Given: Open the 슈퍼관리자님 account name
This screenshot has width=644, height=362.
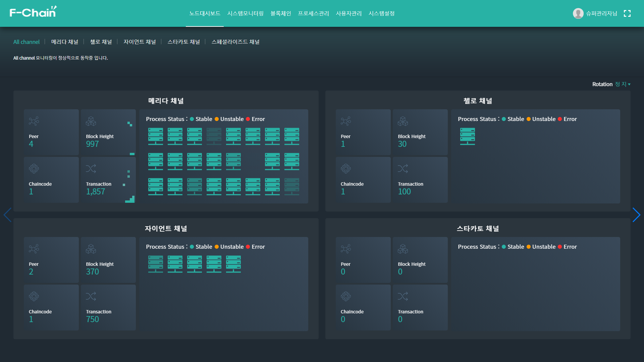Looking at the screenshot, I should 601,13.
